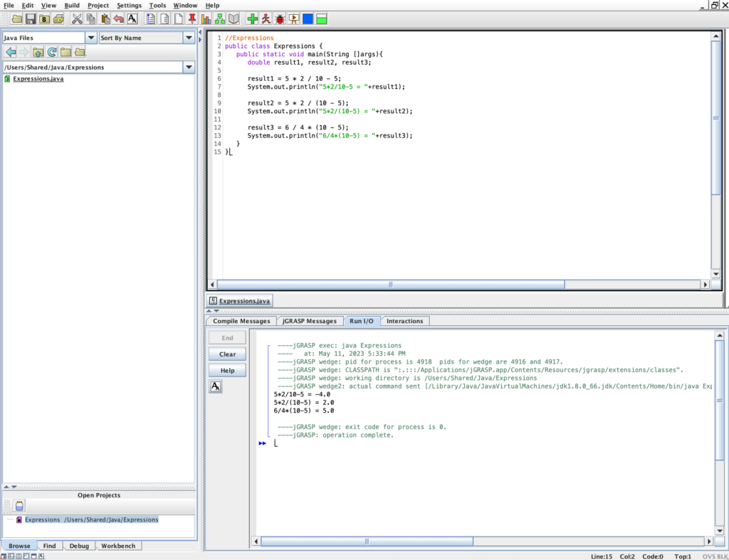
Task: Switch to the Interactions tab
Action: 405,321
